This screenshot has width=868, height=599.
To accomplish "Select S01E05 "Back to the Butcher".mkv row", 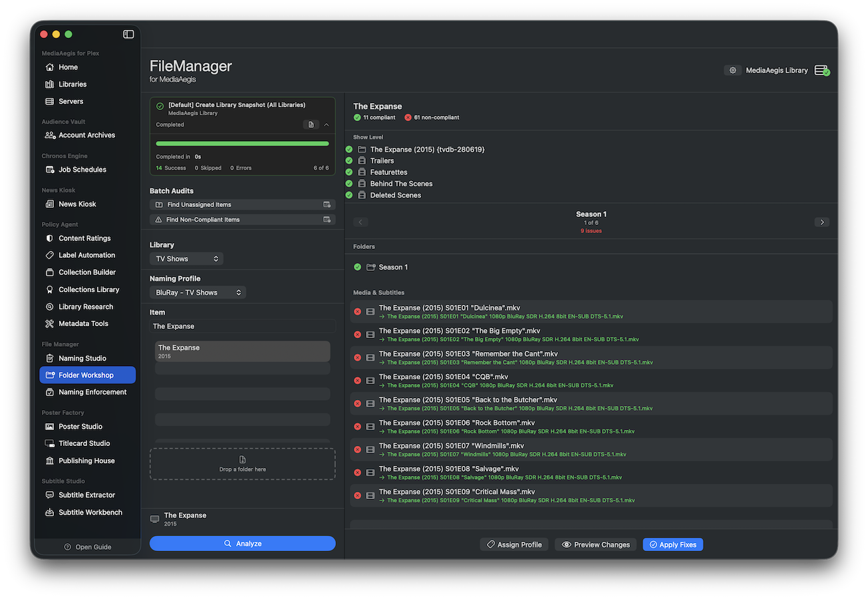I will pyautogui.click(x=591, y=403).
